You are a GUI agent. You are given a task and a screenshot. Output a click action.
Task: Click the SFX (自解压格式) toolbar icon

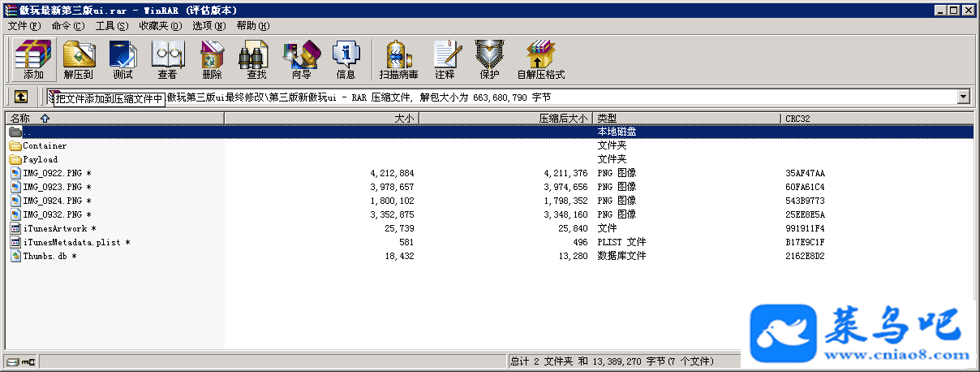point(540,59)
